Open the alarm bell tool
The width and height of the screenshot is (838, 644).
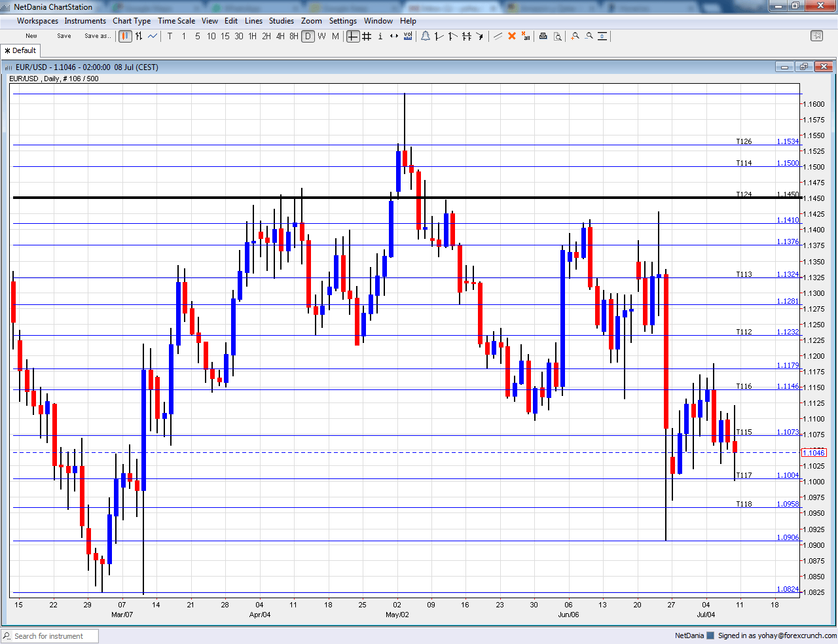coord(426,36)
